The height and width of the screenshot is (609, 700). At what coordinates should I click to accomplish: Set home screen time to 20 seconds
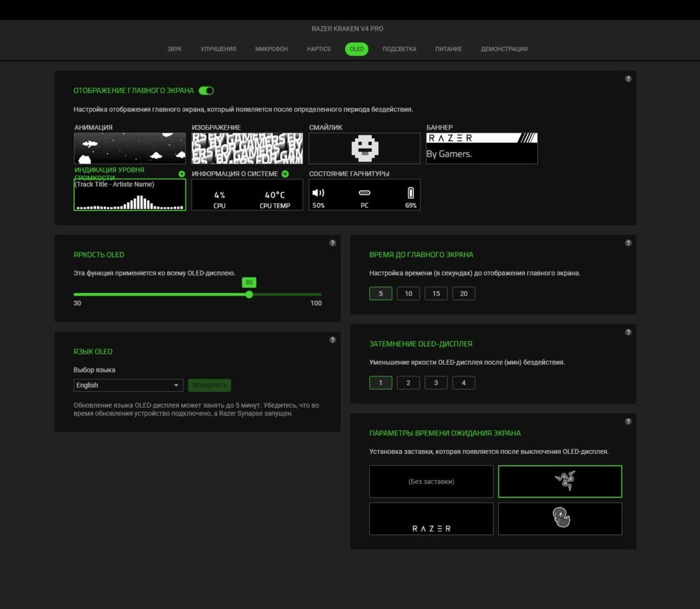pyautogui.click(x=464, y=294)
